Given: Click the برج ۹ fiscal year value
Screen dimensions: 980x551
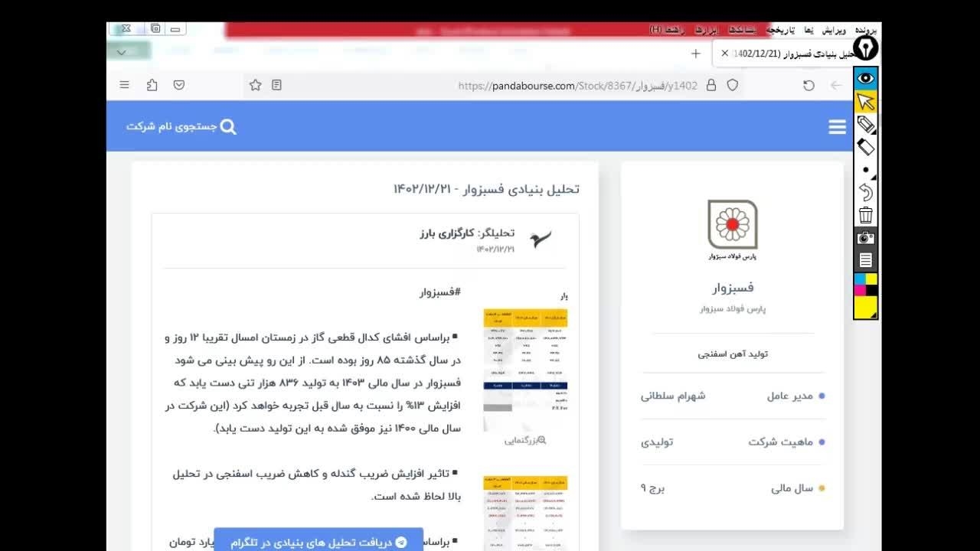Looking at the screenshot, I should [x=652, y=487].
